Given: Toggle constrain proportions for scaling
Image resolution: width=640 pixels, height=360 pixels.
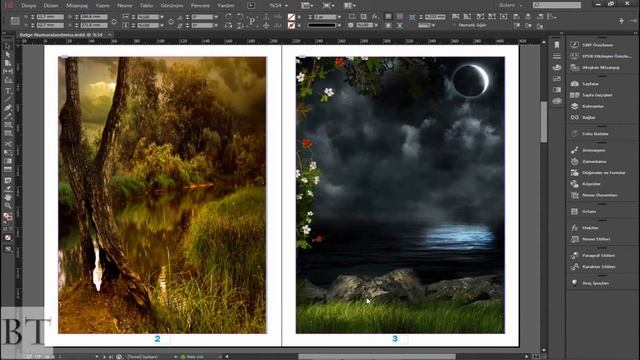Looking at the screenshot, I should tap(171, 21).
